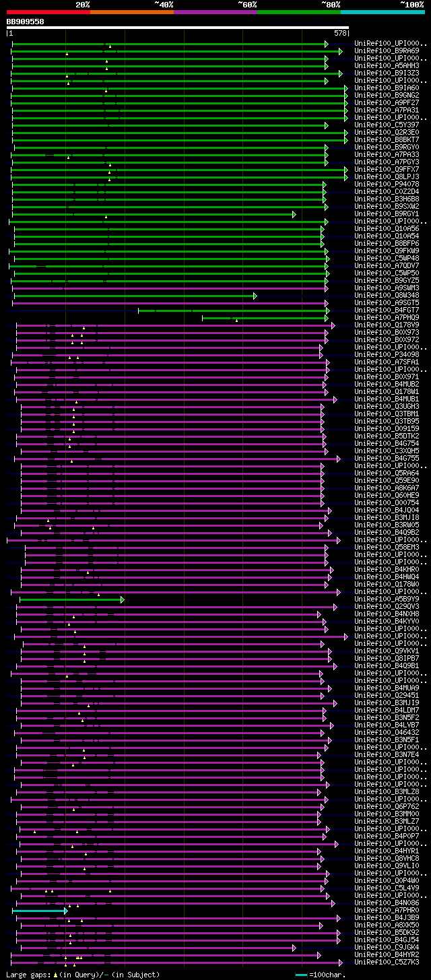Select the label UniRef100_B4KHR0
This screenshot has height=980, width=431.
click(x=387, y=569)
